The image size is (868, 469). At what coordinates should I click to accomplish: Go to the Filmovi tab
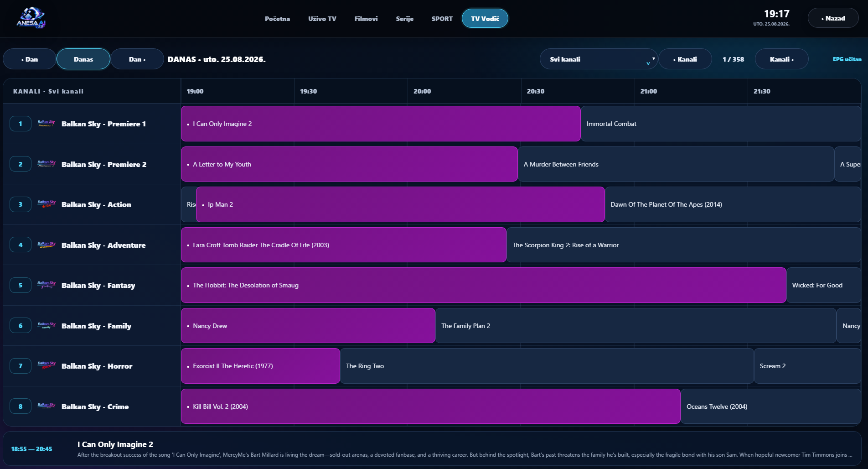pos(366,19)
